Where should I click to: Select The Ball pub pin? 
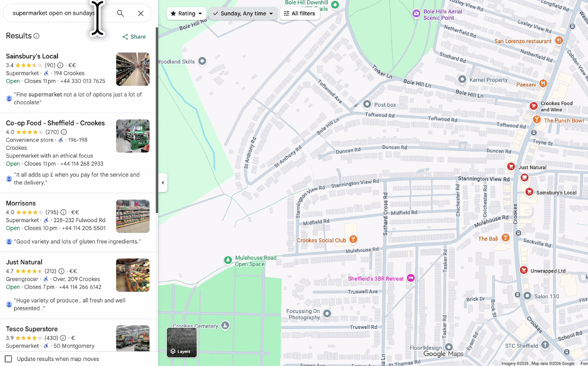coord(506,237)
